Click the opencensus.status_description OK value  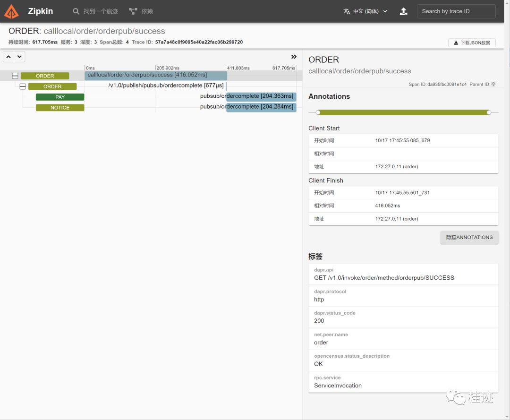(x=318, y=364)
